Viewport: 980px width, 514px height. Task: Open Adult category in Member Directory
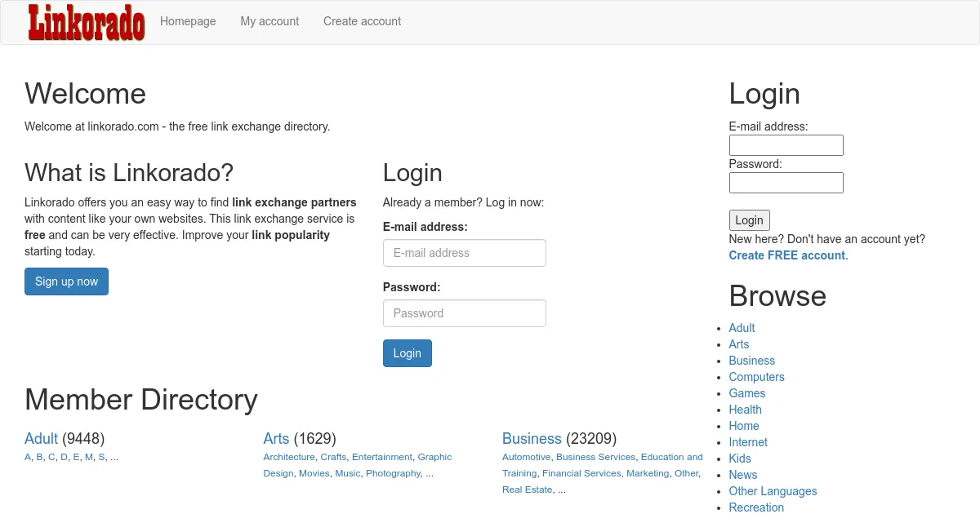click(41, 439)
